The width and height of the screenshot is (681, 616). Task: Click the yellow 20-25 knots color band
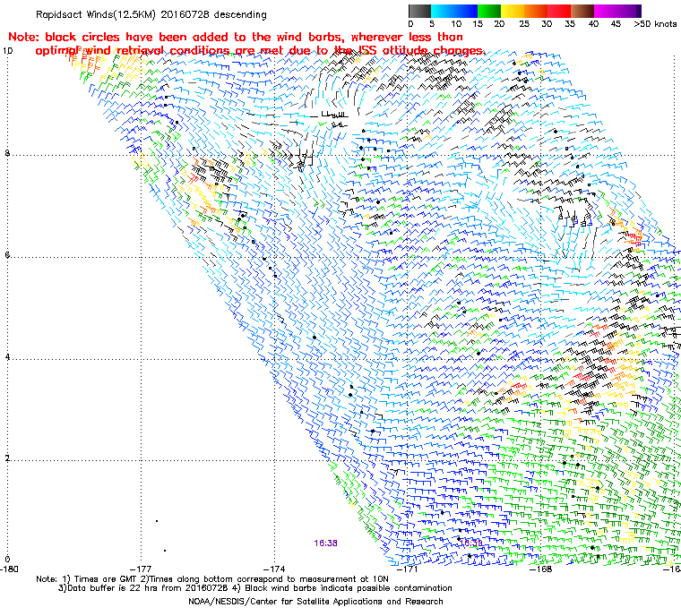click(513, 12)
